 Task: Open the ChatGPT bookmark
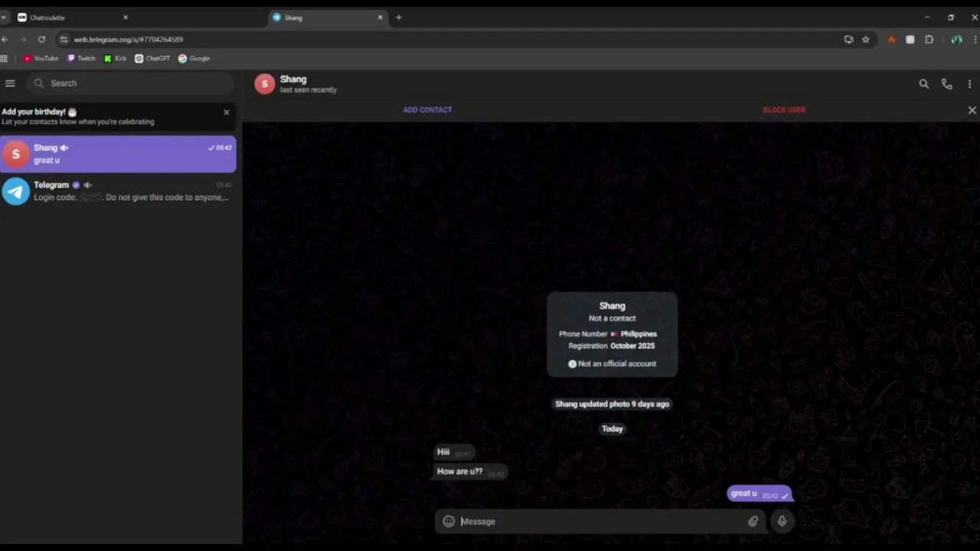point(152,58)
